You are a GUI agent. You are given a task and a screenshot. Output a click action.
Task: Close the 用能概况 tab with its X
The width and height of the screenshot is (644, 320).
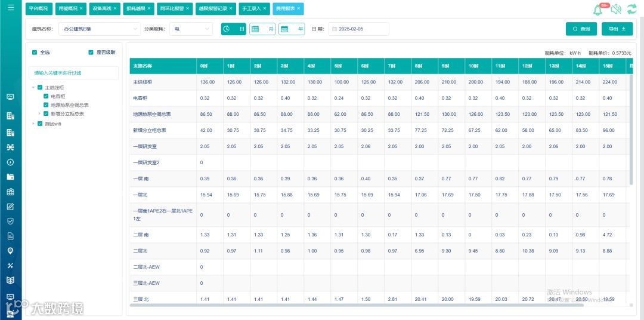pyautogui.click(x=81, y=8)
